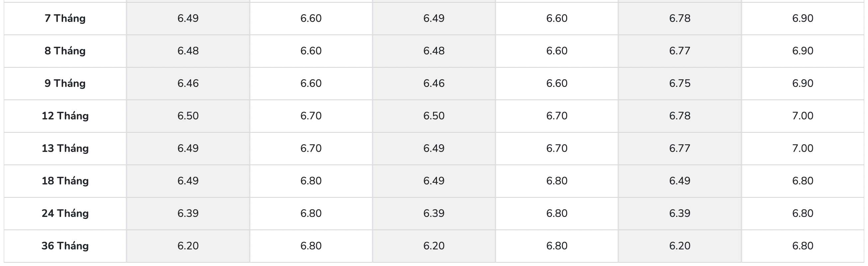This screenshot has height=266, width=868.
Task: Select 7.00 in the 12 Tháng row
Action: click(x=803, y=116)
